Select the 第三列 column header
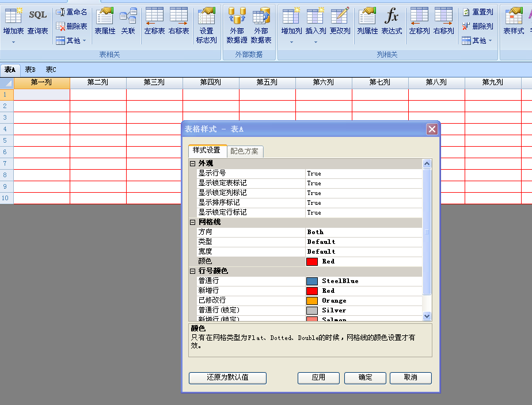This screenshot has height=405, width=532. point(154,83)
